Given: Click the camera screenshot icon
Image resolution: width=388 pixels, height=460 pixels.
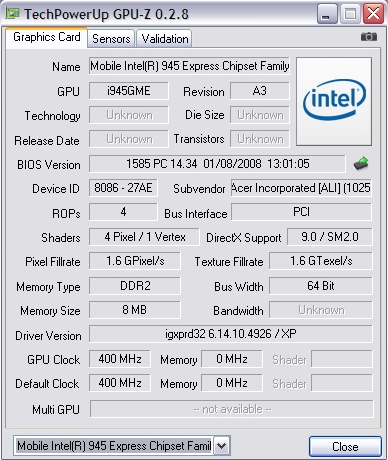Looking at the screenshot, I should pyautogui.click(x=369, y=37).
